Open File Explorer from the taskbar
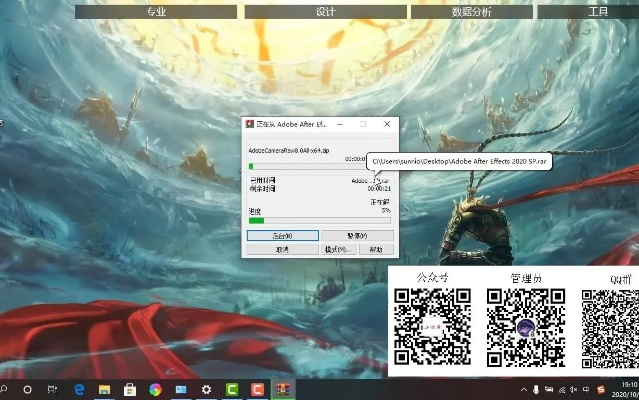Screen dimensions: 639x400 click(x=104, y=390)
